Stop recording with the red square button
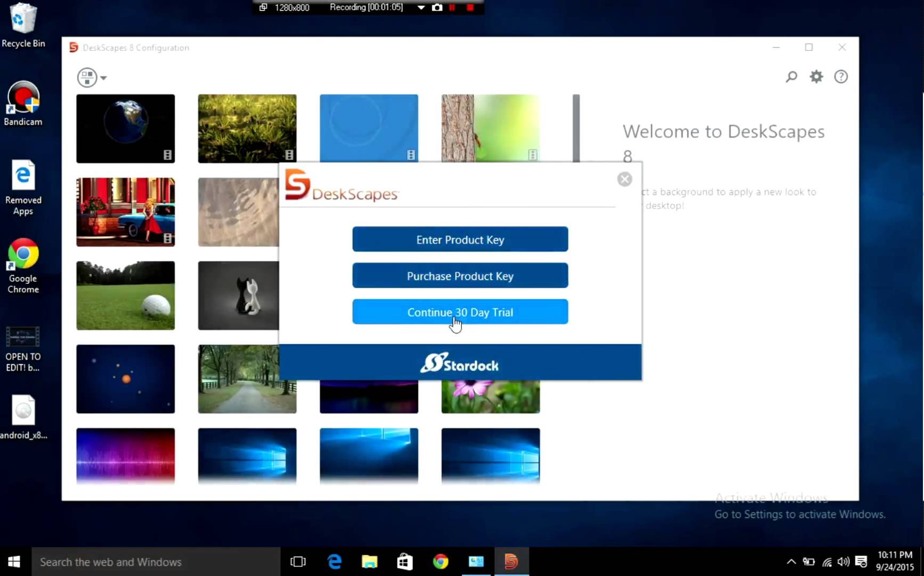The width and height of the screenshot is (924, 576). click(470, 7)
